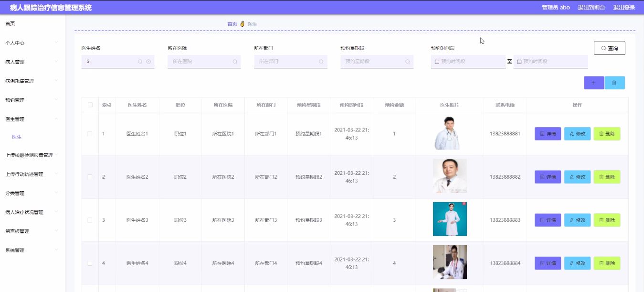
Task: Click the search icon in 医生姓名 field
Action: pos(140,62)
